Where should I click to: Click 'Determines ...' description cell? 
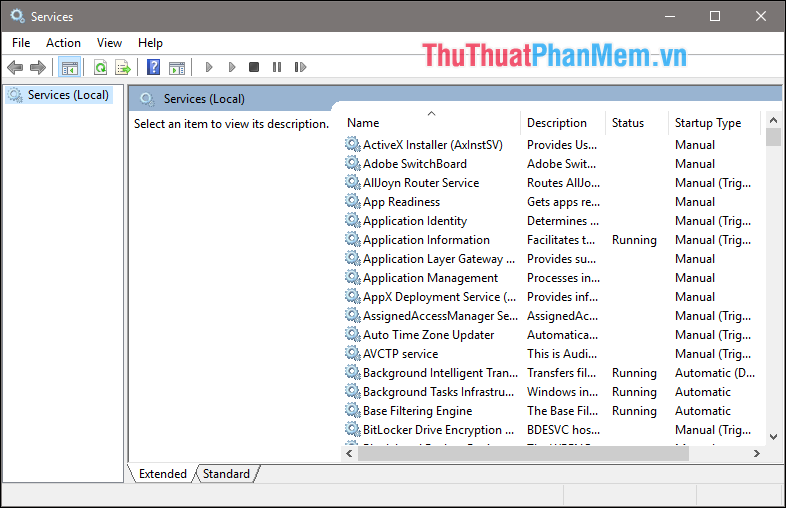[x=563, y=221]
